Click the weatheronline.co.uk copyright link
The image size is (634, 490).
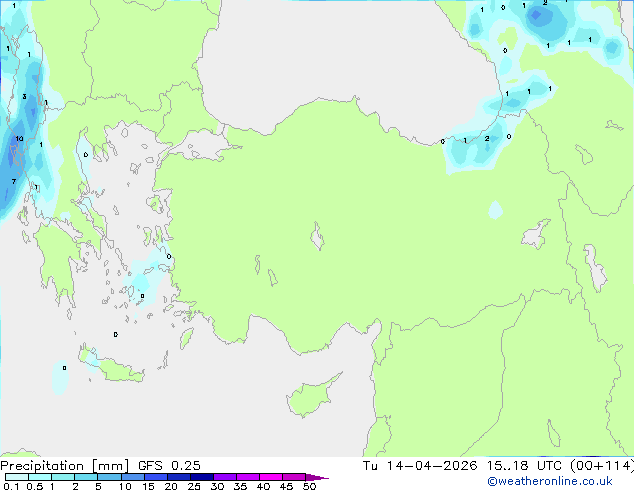(x=550, y=481)
